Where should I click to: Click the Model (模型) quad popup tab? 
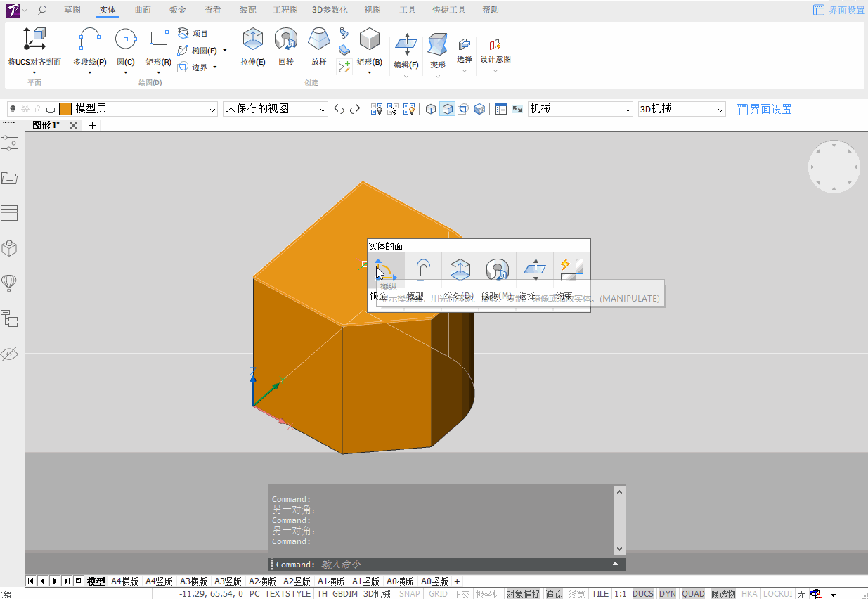pyautogui.click(x=415, y=297)
